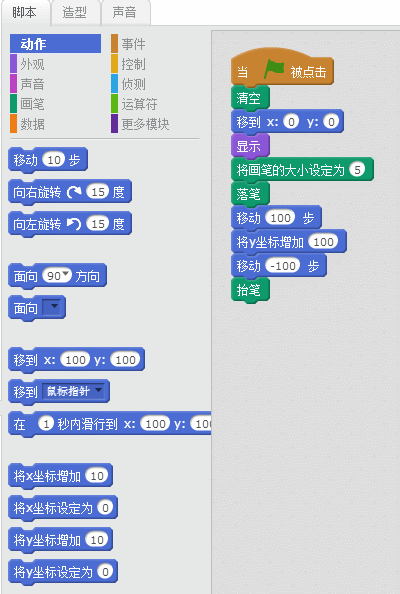Screen dimensions: 400x594
Task: Click the -100 steps field in the script
Action: click(x=283, y=265)
